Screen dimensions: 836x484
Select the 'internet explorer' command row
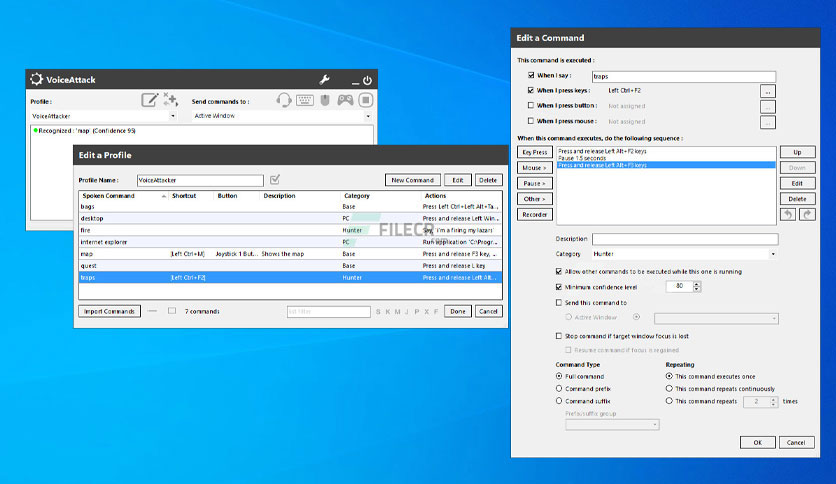(291, 242)
